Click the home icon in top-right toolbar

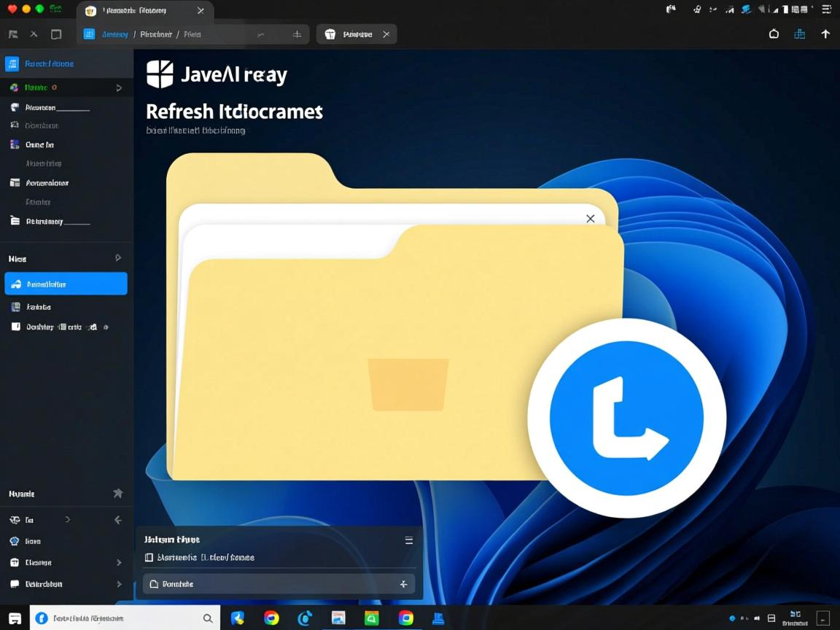pos(774,34)
